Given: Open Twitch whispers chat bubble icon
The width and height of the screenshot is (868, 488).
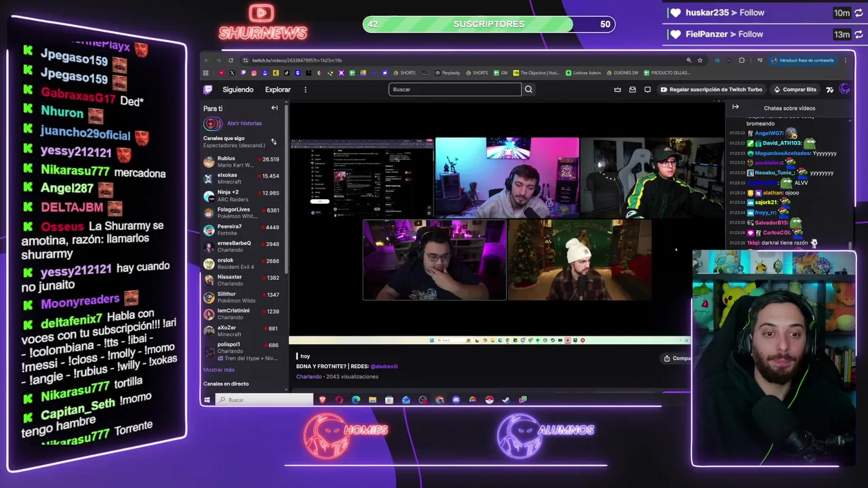Looking at the screenshot, I should point(648,89).
